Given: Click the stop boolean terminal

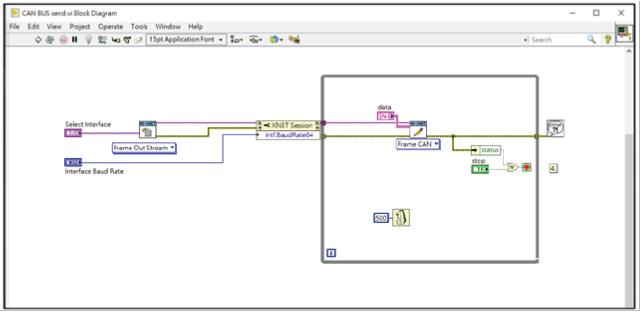Looking at the screenshot, I should click(480, 169).
